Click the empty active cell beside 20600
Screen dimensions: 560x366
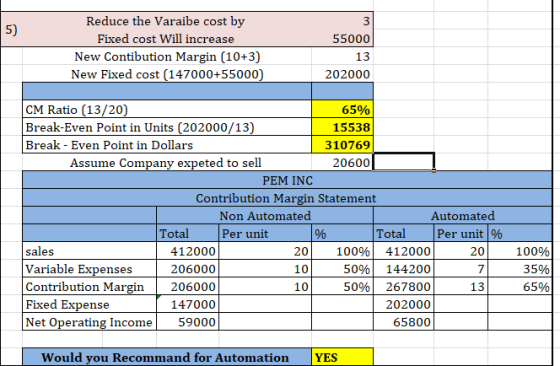(404, 162)
